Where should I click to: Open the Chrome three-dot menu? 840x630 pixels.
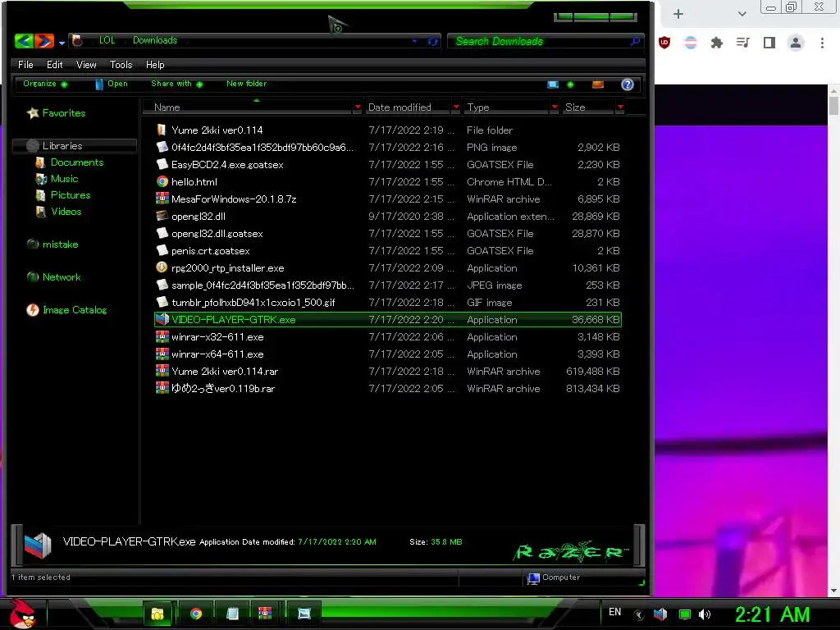click(822, 43)
